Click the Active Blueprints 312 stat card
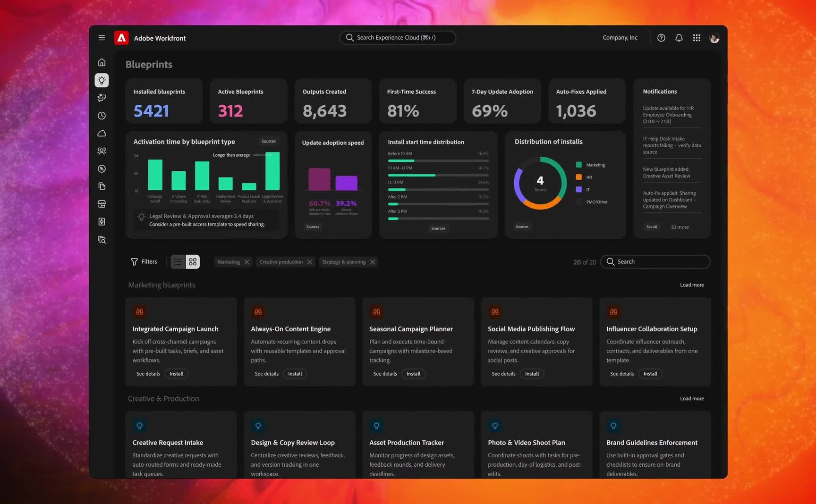The width and height of the screenshot is (816, 504). tap(248, 101)
